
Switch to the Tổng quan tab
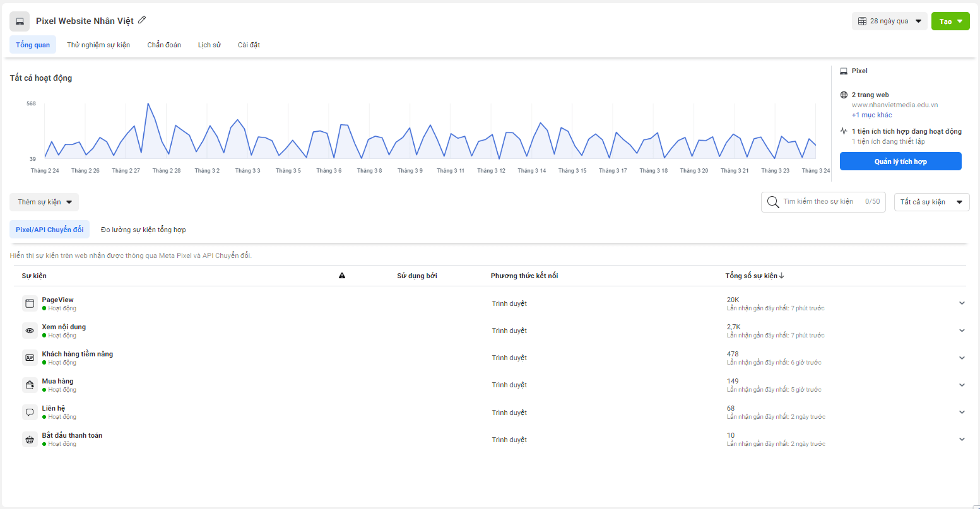pyautogui.click(x=33, y=45)
